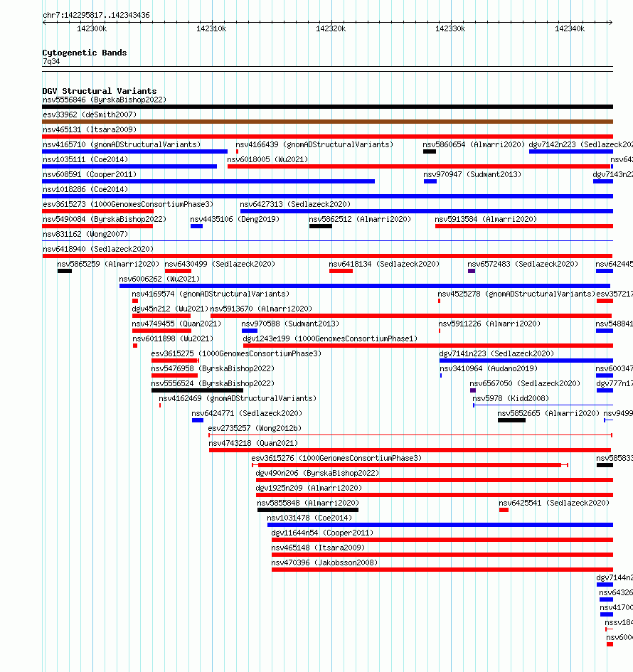Open nsv465131 (Itsara2009) variant label
The width and height of the screenshot is (633, 672).
click(x=89, y=129)
